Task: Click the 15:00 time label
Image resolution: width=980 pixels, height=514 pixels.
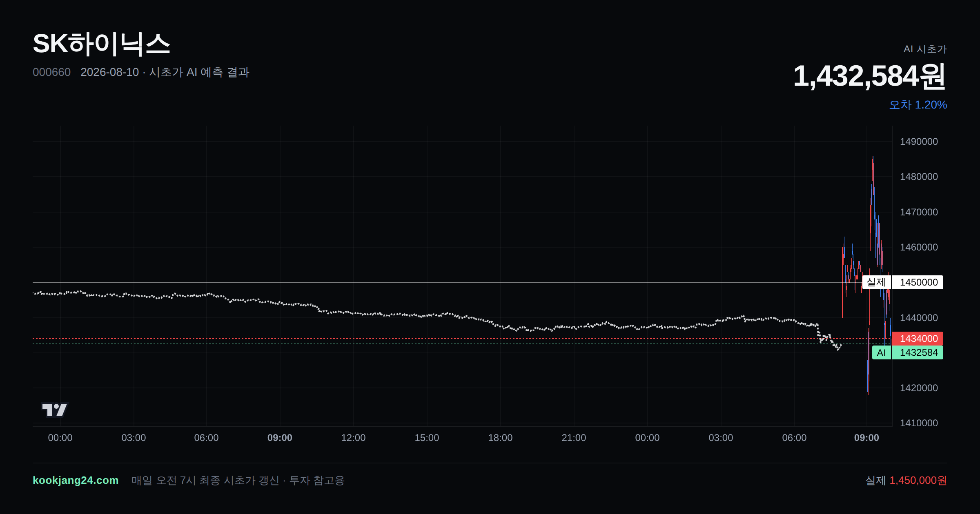Action: 427,438
